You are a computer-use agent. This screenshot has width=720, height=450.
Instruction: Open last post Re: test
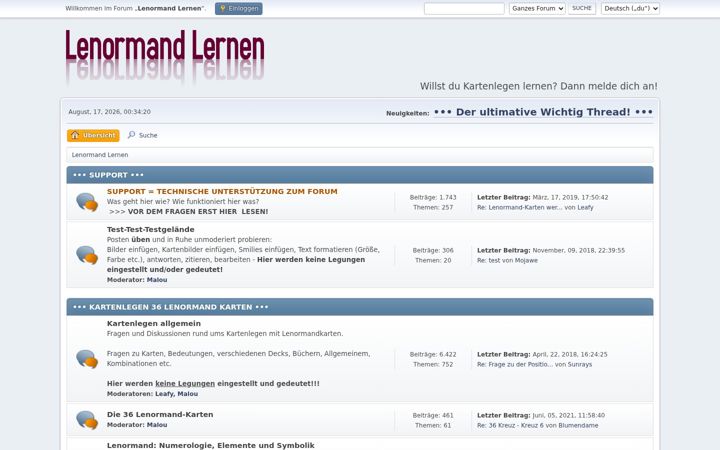[x=488, y=260]
